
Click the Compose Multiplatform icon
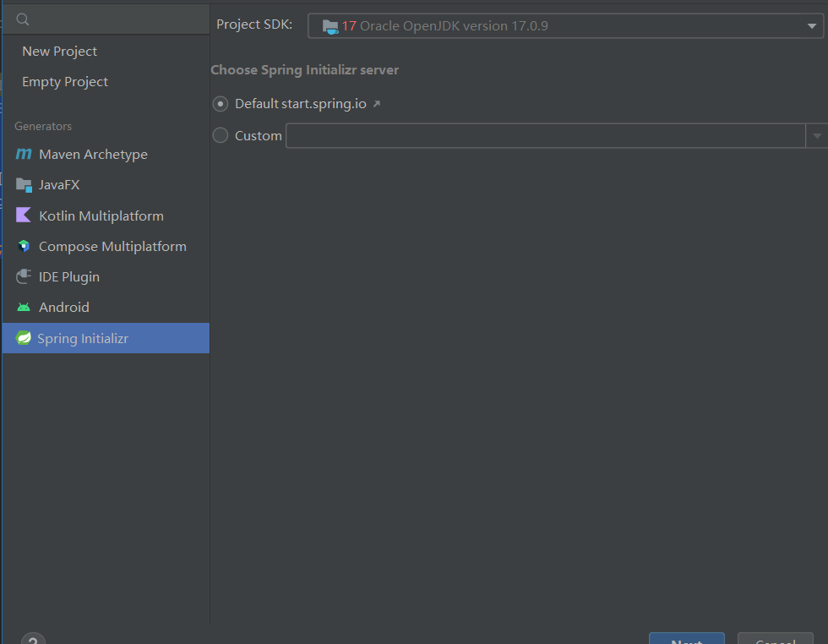point(24,246)
